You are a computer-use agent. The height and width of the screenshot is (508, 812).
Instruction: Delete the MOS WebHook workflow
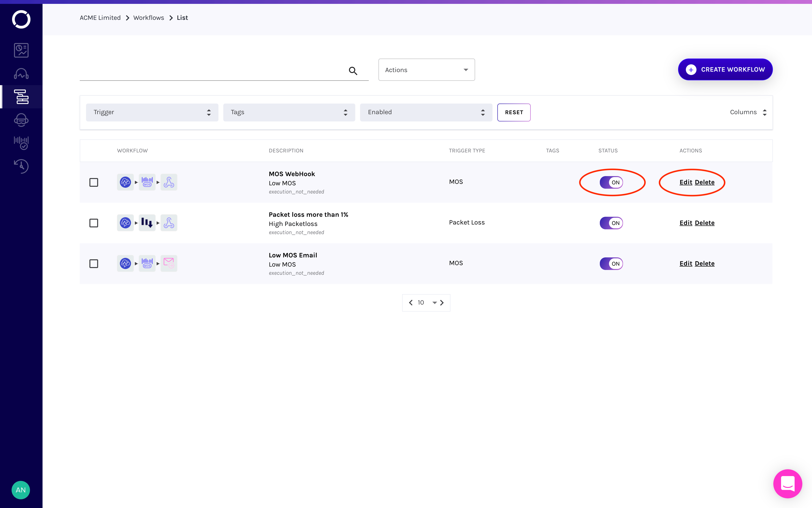tap(705, 182)
